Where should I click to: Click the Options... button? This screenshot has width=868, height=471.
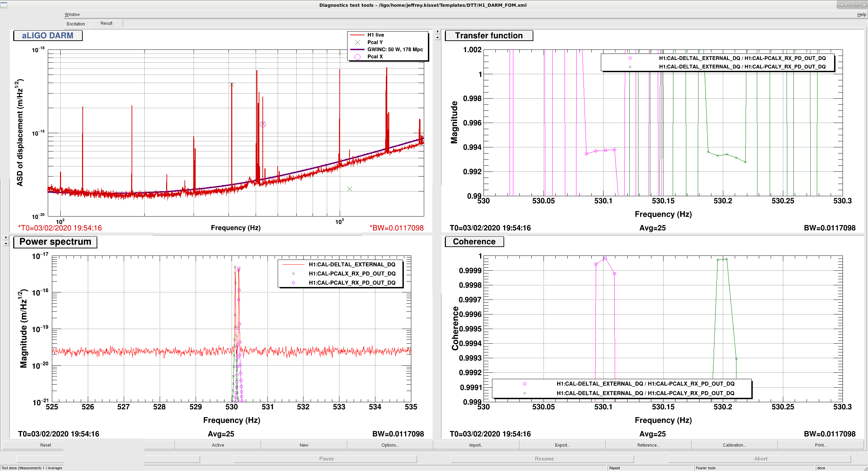pos(390,445)
